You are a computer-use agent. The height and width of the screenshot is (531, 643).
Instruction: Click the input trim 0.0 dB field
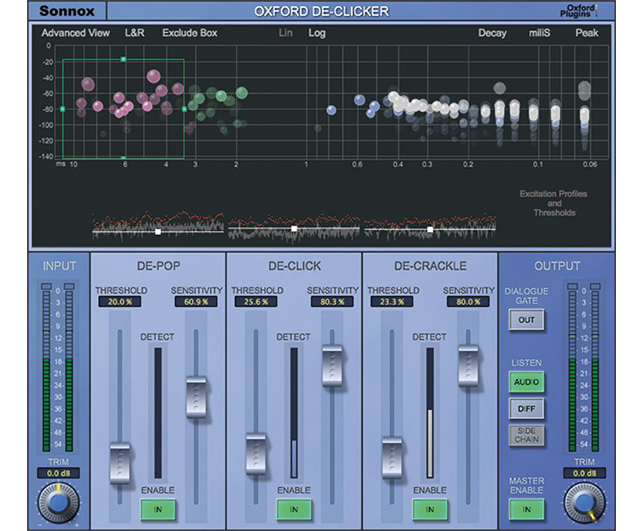point(58,473)
